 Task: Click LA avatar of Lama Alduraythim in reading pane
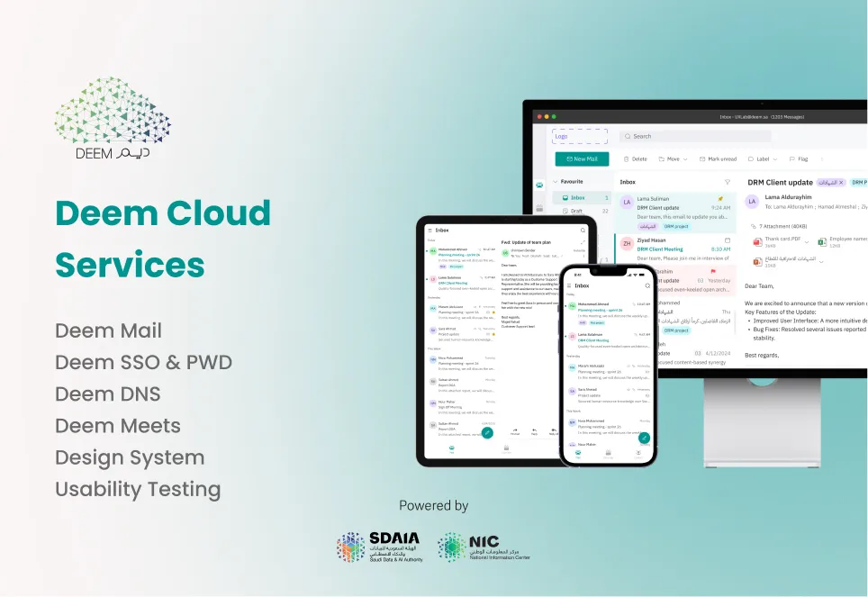(x=752, y=202)
